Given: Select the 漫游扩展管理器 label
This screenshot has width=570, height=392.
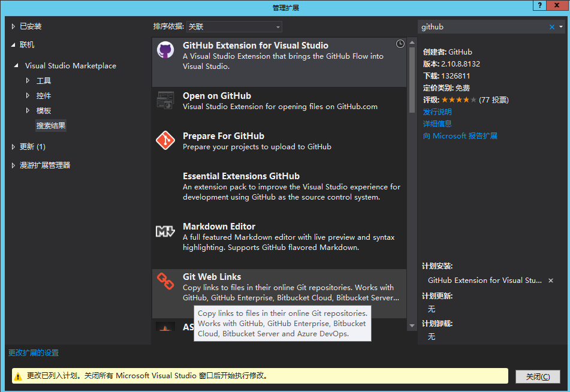Looking at the screenshot, I should click(45, 165).
